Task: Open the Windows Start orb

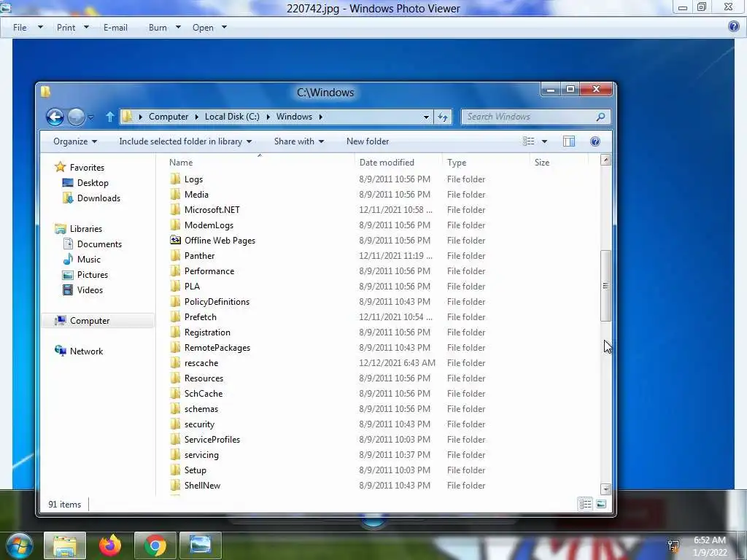Action: click(20, 545)
